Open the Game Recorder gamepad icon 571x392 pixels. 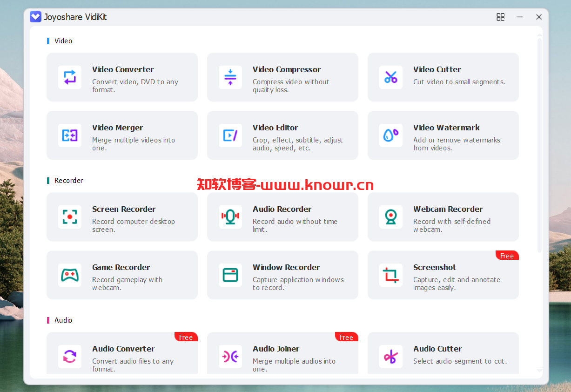click(70, 275)
